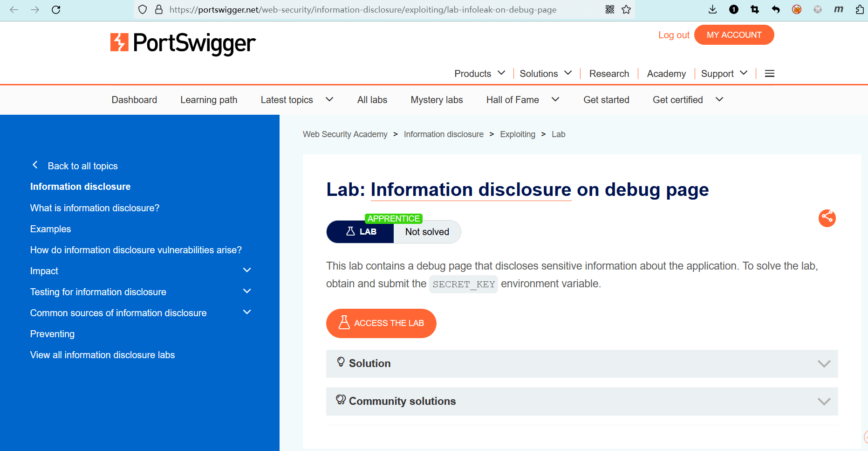Expand Testing for information disclosure chevron
Image resolution: width=868 pixels, height=451 pixels.
[x=247, y=291]
